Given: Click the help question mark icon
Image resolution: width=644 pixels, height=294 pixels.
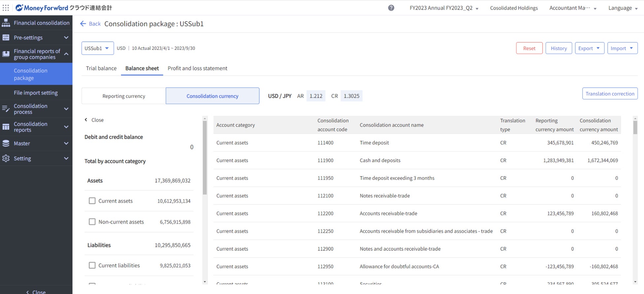Looking at the screenshot, I should 391,8.
